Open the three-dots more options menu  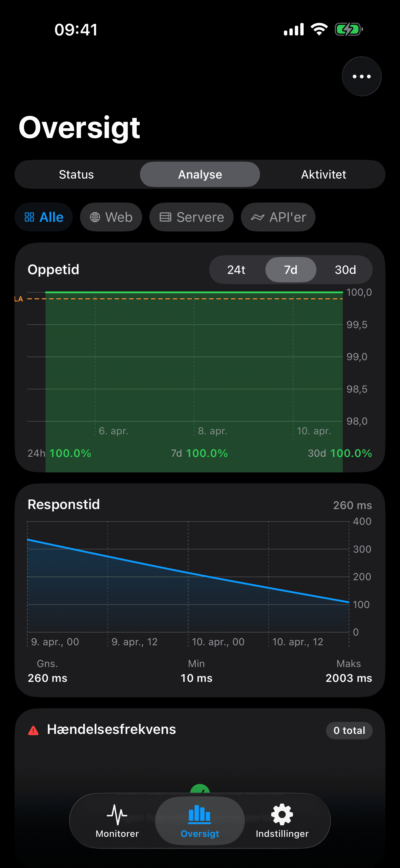pyautogui.click(x=362, y=77)
